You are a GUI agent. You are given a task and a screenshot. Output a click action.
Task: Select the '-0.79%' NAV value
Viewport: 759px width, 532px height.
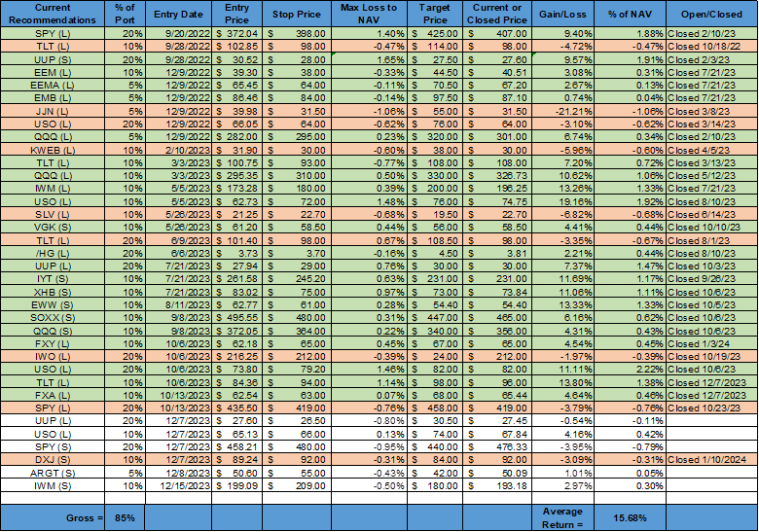pos(630,446)
